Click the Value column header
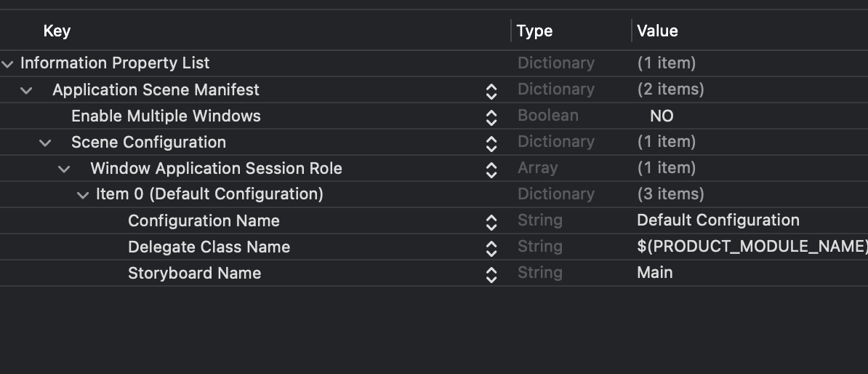The height and width of the screenshot is (374, 868). click(657, 31)
